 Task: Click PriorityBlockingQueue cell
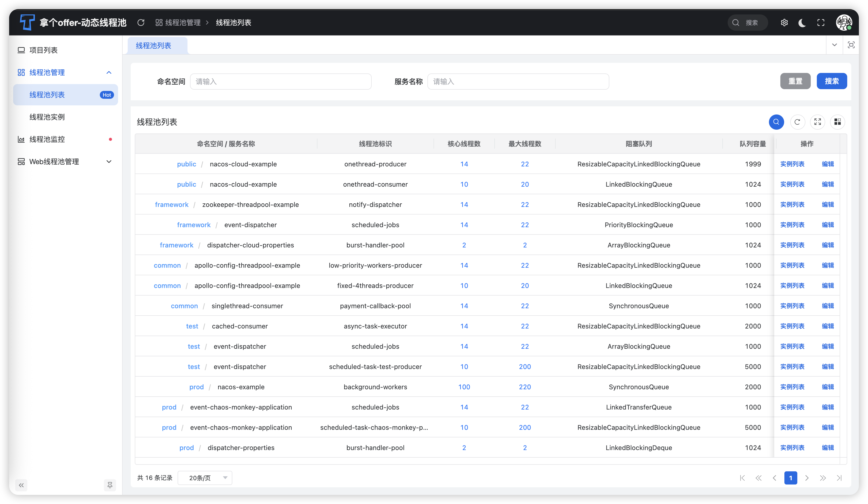(x=639, y=225)
